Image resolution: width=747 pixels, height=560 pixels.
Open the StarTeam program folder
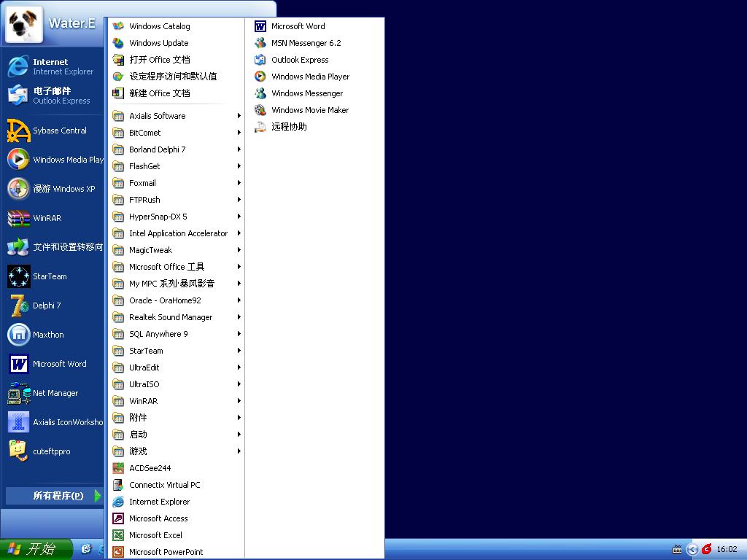click(x=177, y=351)
